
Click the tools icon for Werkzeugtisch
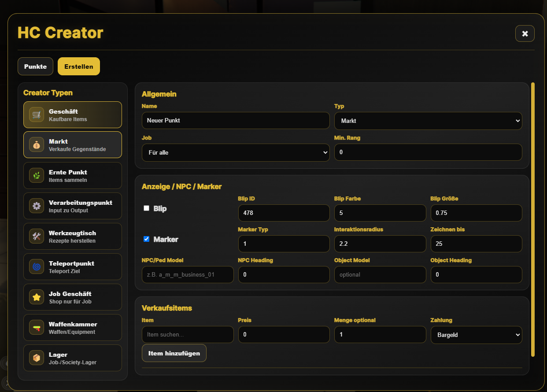(37, 236)
